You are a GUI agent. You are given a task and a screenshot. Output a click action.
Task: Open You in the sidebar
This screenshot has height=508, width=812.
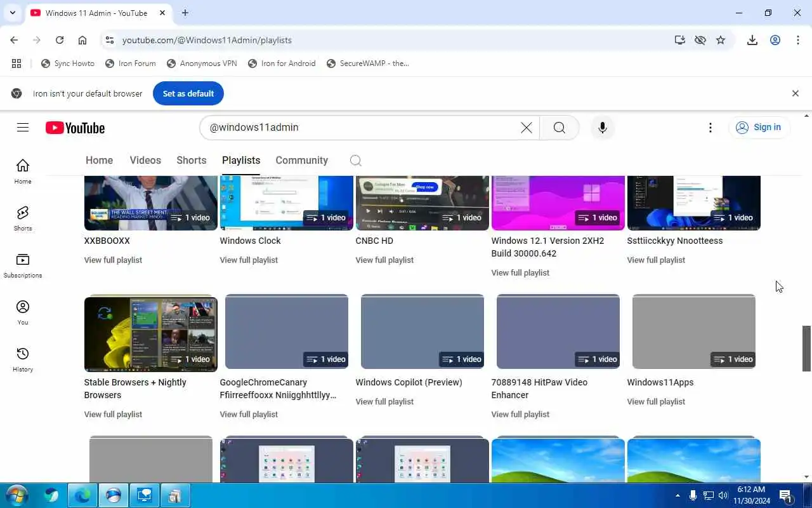coord(23,312)
